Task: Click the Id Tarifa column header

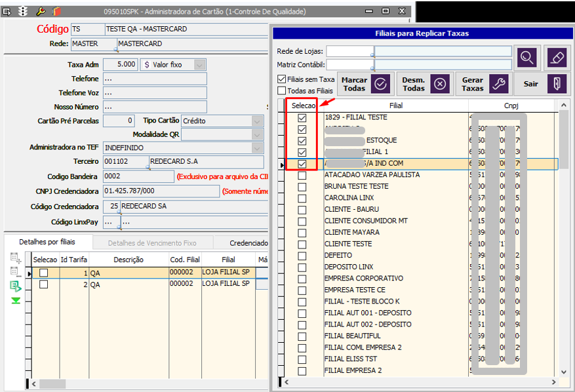Action: pyautogui.click(x=73, y=260)
